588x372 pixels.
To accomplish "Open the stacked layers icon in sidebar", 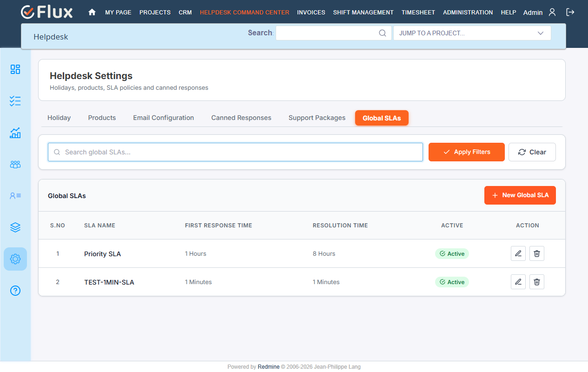I will [x=15, y=227].
